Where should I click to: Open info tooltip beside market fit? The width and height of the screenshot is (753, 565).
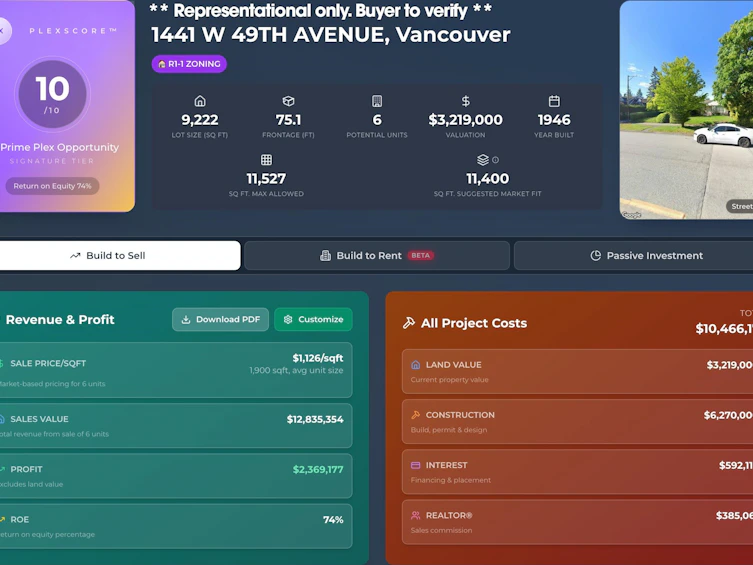point(496,160)
